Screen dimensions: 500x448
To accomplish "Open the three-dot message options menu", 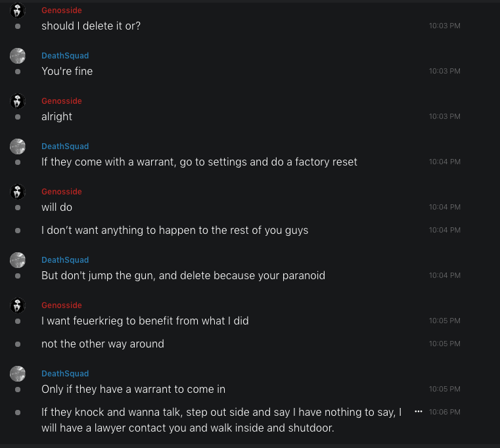I will coord(419,411).
